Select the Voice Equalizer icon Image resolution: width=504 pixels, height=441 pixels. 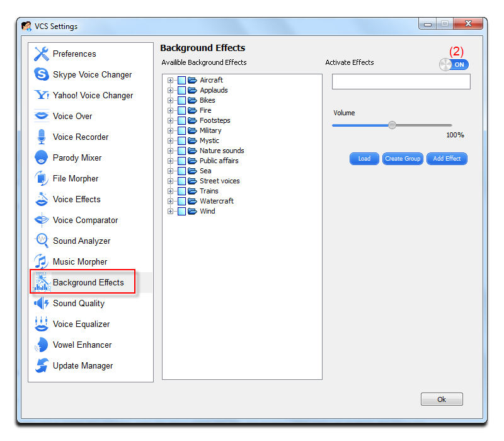click(x=75, y=324)
